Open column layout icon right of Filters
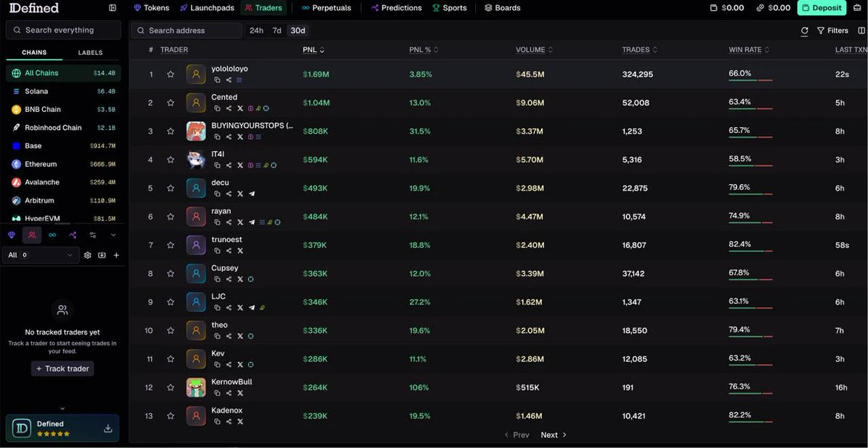 (x=861, y=30)
